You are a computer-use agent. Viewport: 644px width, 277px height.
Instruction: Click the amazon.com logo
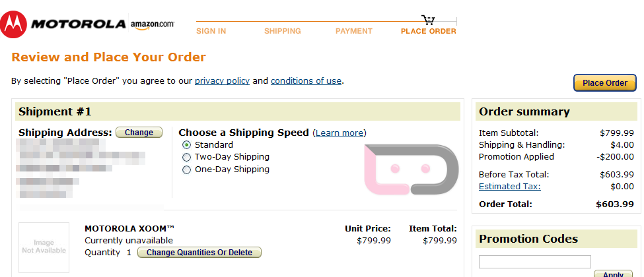click(x=153, y=24)
